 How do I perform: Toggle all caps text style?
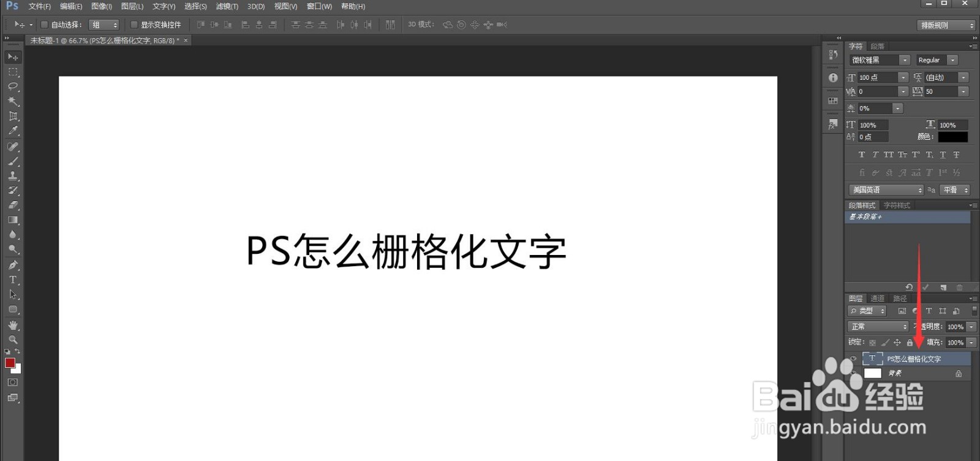click(889, 155)
